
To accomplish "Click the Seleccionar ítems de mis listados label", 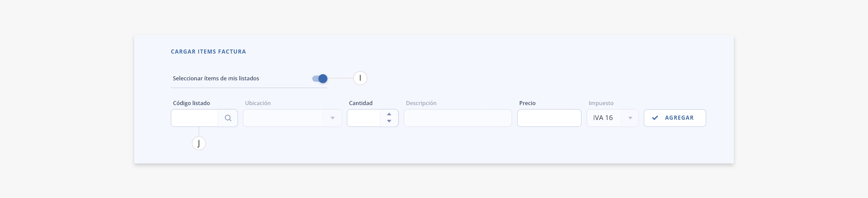I will coord(216,78).
